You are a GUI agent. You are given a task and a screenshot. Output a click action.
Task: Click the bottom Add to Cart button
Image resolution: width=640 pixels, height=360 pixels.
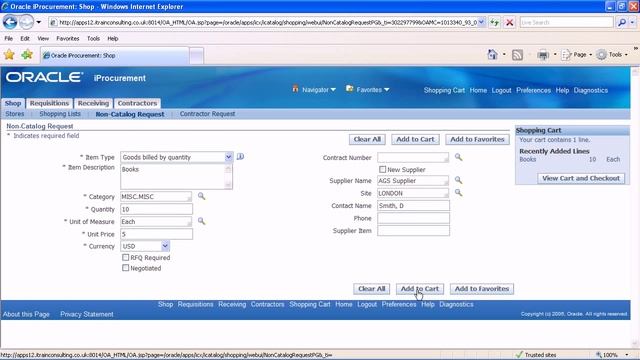[x=420, y=289]
